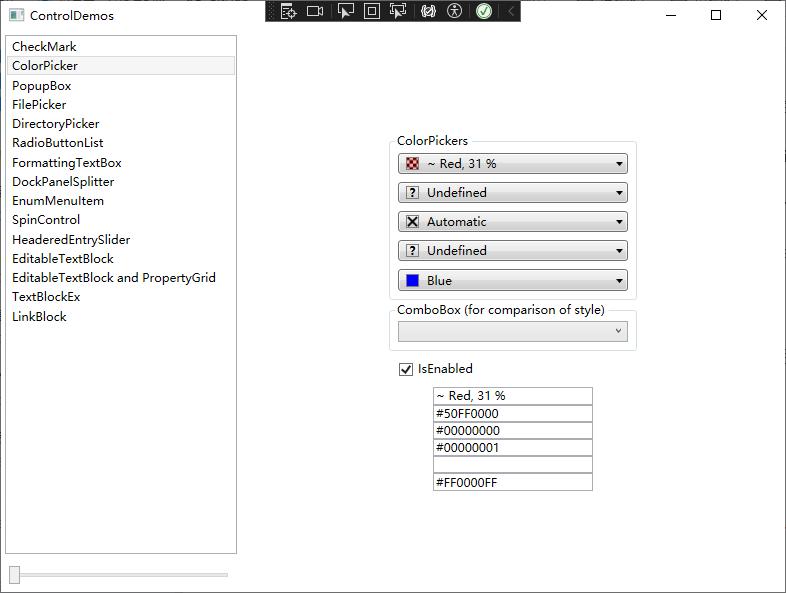Switch to the SpinControl demo
The width and height of the screenshot is (786, 593).
[x=46, y=220]
